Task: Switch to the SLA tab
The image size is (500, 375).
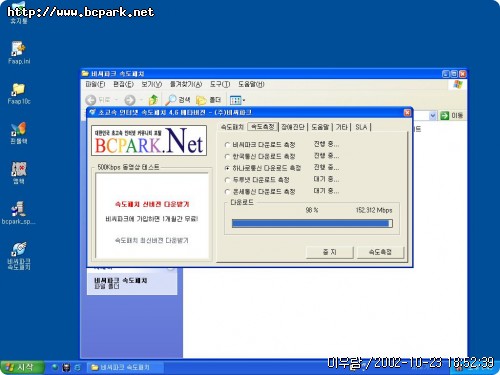Action: coord(361,127)
